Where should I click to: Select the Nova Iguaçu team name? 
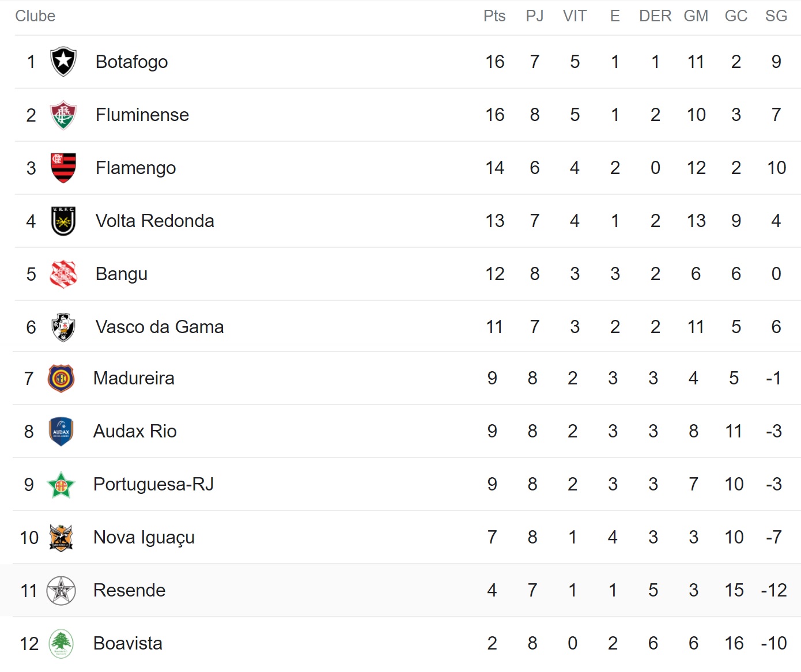tap(144, 537)
